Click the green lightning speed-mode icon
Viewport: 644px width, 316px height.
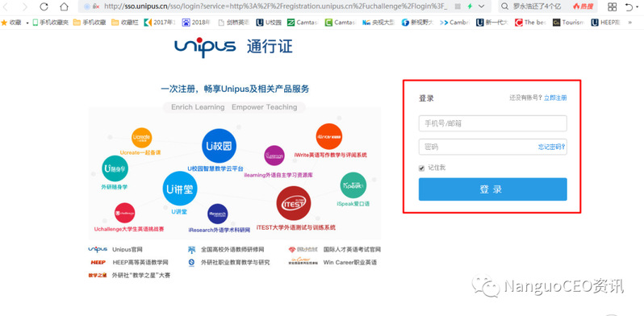(470, 6)
